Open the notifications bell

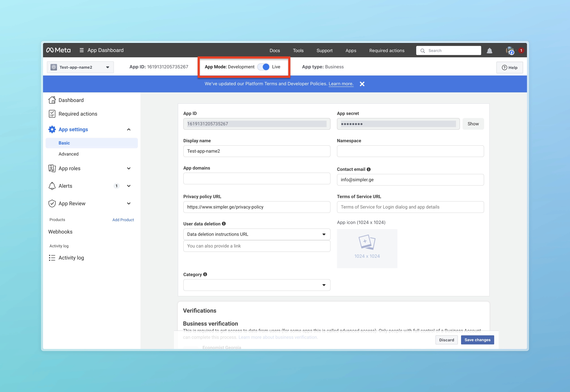(489, 51)
